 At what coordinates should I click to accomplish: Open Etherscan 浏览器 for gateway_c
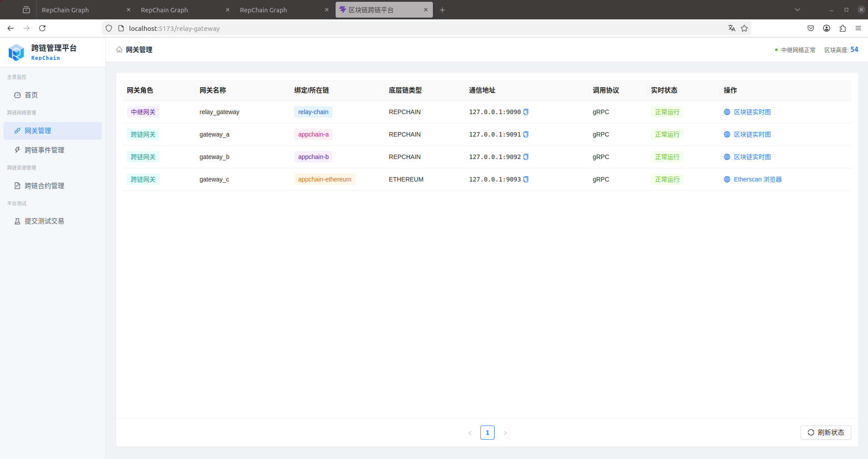tap(753, 179)
